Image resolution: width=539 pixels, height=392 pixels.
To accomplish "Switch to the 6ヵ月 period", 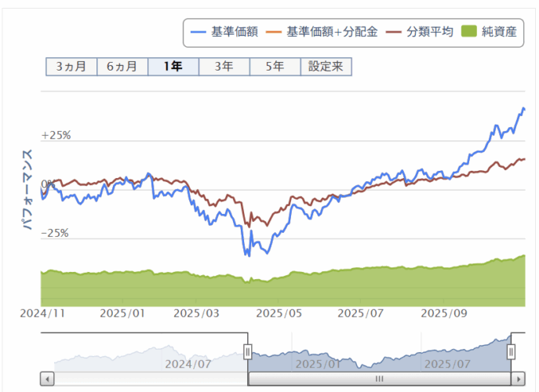I will pyautogui.click(x=122, y=67).
